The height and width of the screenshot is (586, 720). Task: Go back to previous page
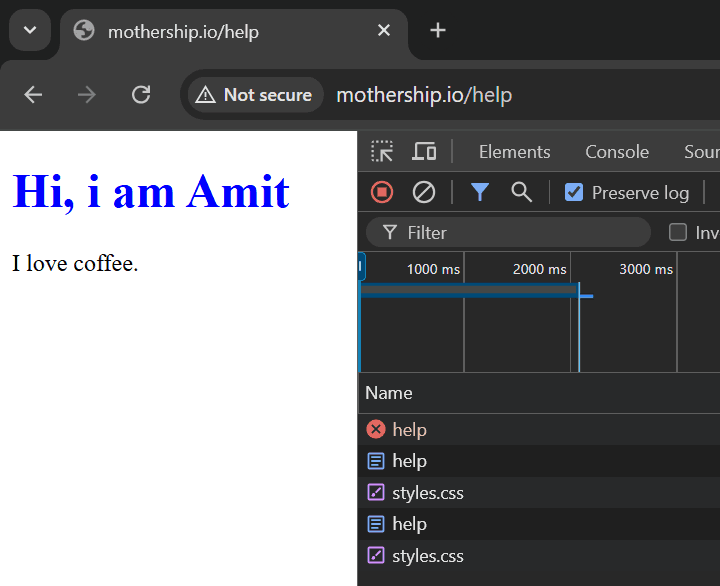33,95
